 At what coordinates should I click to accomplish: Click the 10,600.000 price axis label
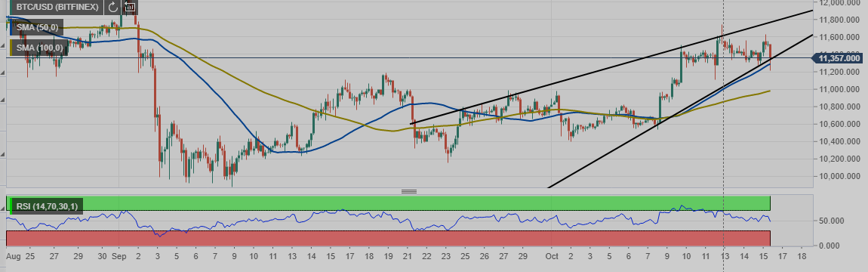[x=839, y=124]
